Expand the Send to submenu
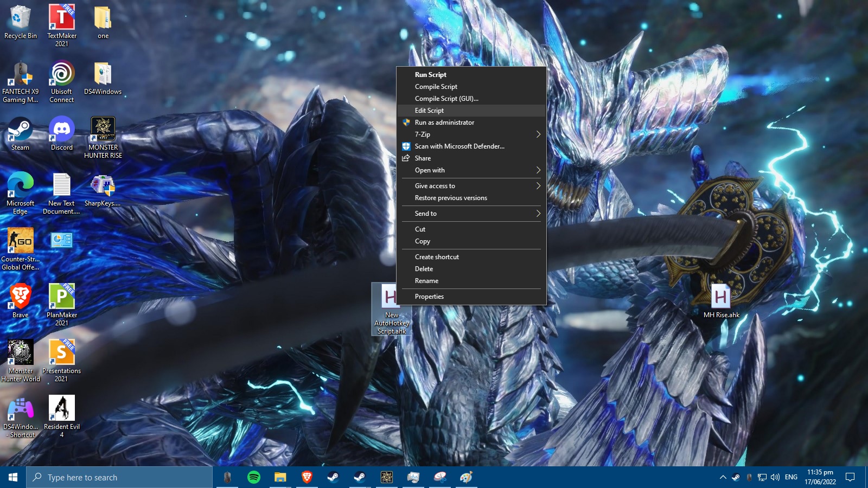 [x=471, y=214]
